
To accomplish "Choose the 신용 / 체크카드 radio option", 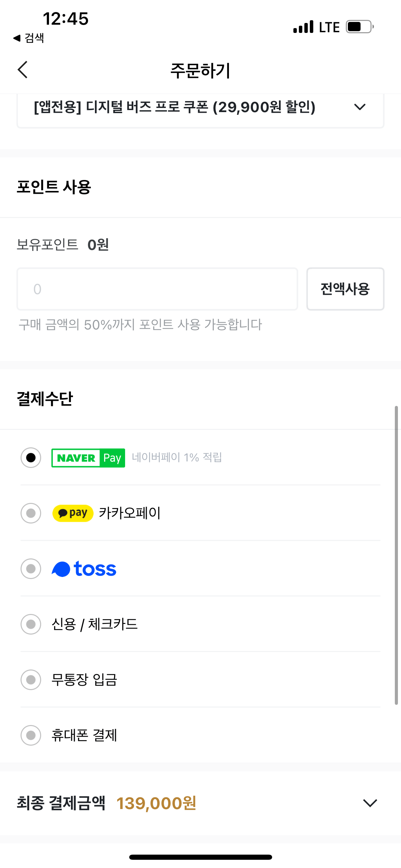I will 31,624.
